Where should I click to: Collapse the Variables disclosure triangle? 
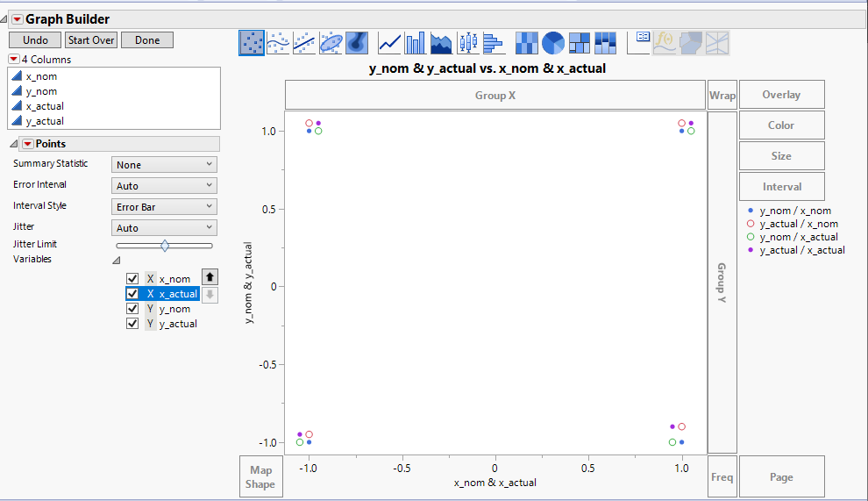click(117, 260)
